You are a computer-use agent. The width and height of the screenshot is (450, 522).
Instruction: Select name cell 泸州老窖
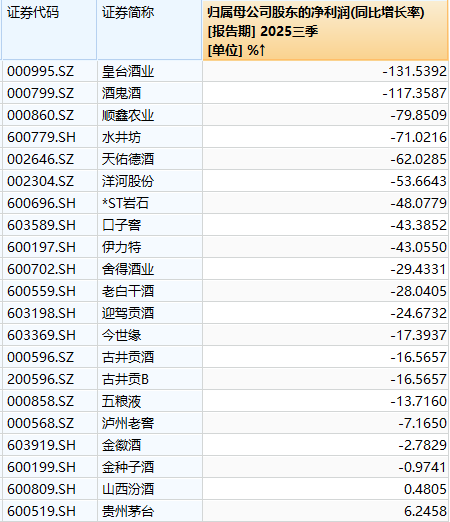click(150, 423)
